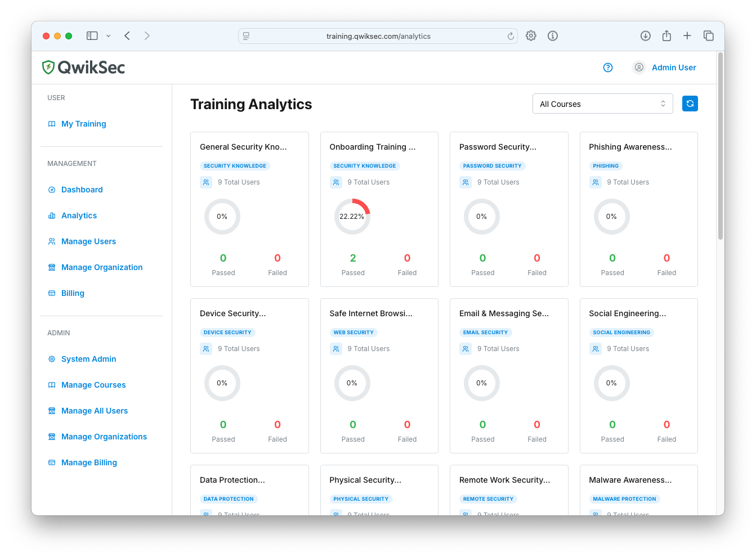Click the 22.22% progress ring on Onboarding Training
Screen dimensions: 756x557
352,217
